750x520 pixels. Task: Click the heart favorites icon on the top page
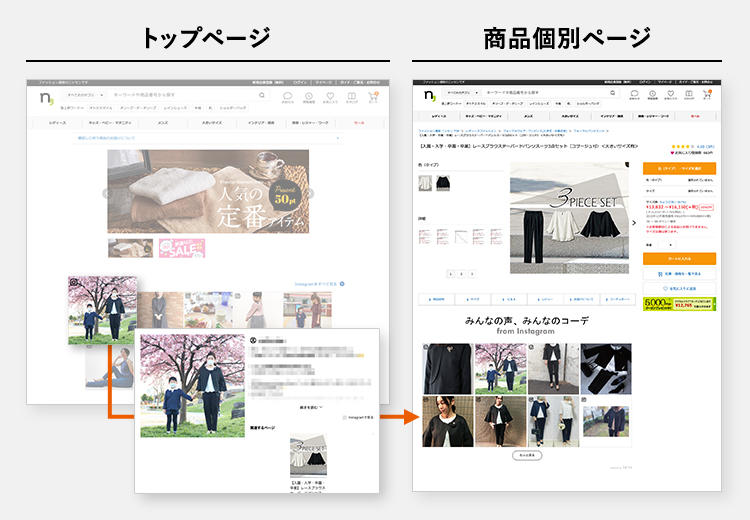(x=331, y=97)
